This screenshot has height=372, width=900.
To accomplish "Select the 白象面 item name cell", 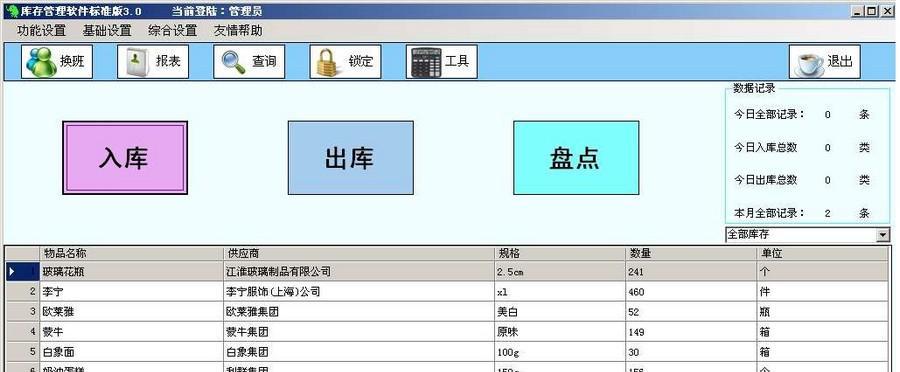I will (x=131, y=352).
